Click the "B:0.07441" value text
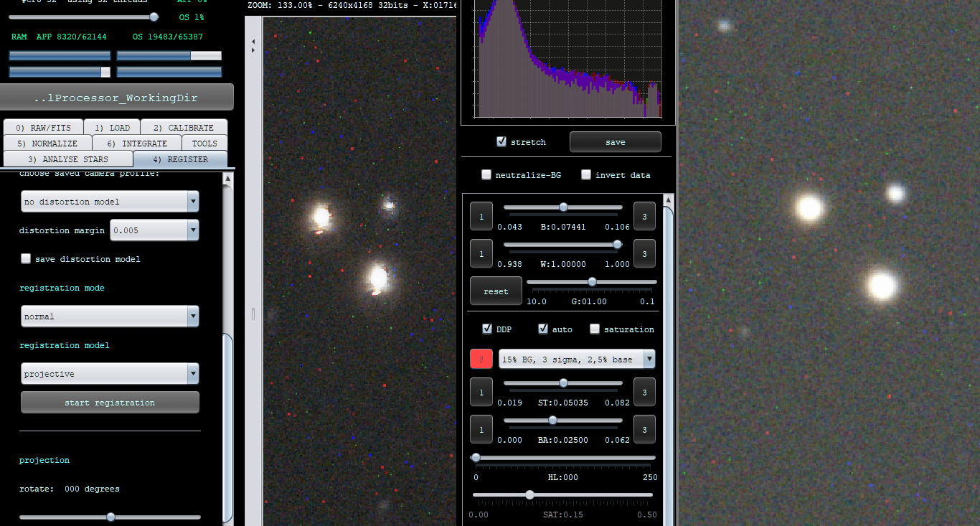This screenshot has height=526, width=980. point(563,227)
